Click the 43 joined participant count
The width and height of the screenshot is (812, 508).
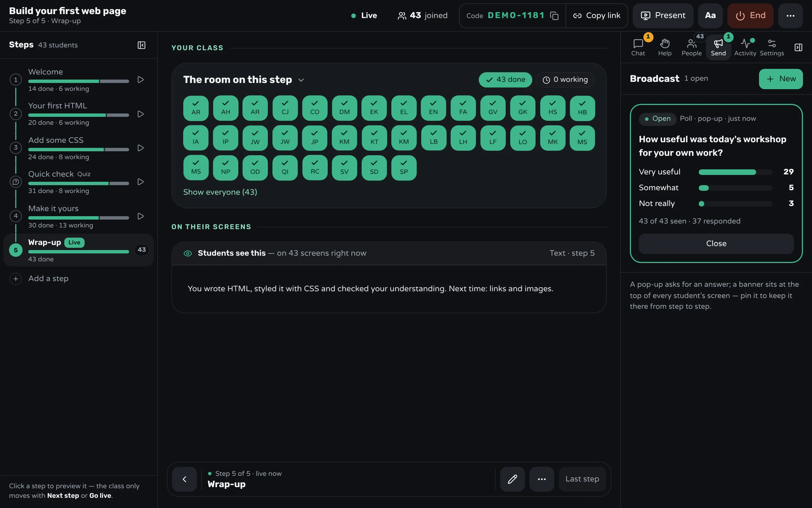point(422,16)
